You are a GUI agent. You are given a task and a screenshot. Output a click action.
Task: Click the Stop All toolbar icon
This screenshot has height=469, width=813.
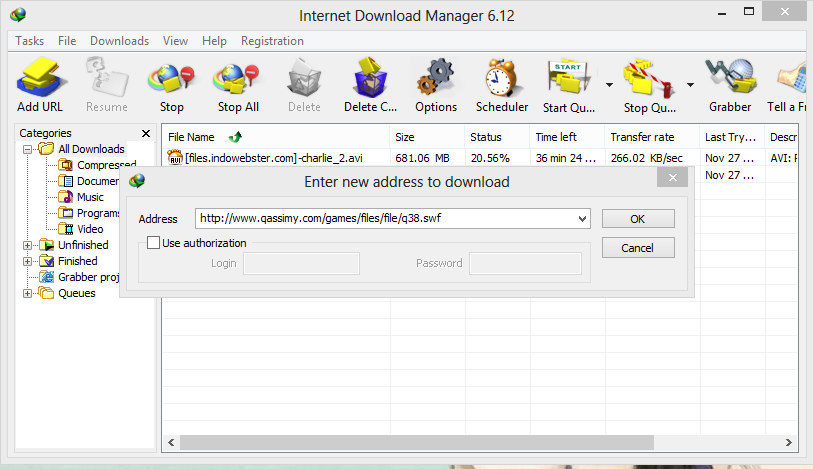(x=237, y=79)
